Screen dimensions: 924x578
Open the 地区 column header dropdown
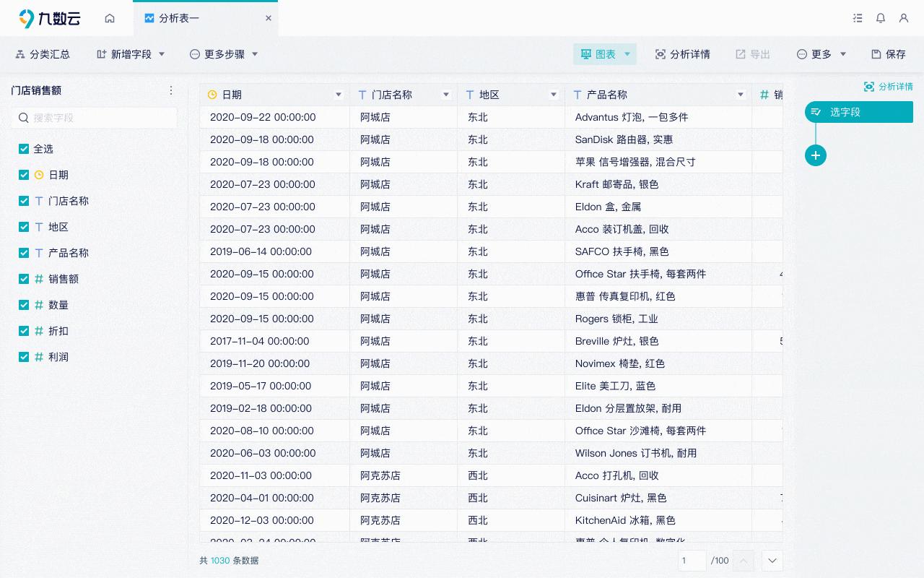click(554, 95)
